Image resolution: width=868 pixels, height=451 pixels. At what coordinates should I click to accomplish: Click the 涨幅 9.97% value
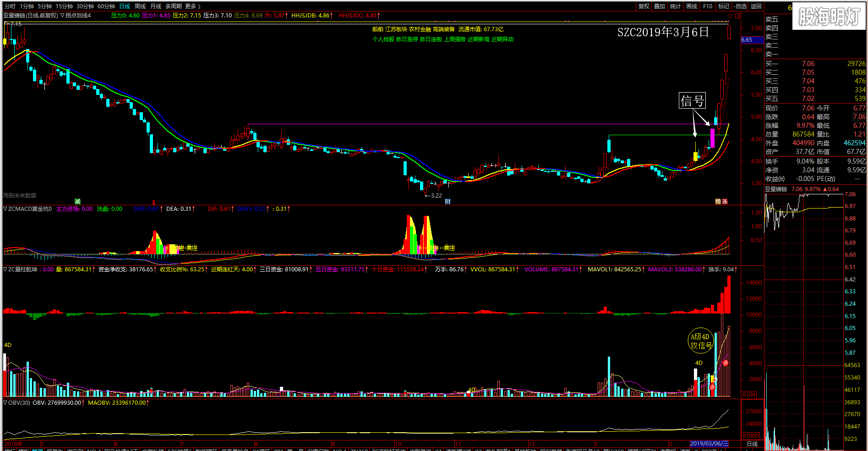[806, 126]
